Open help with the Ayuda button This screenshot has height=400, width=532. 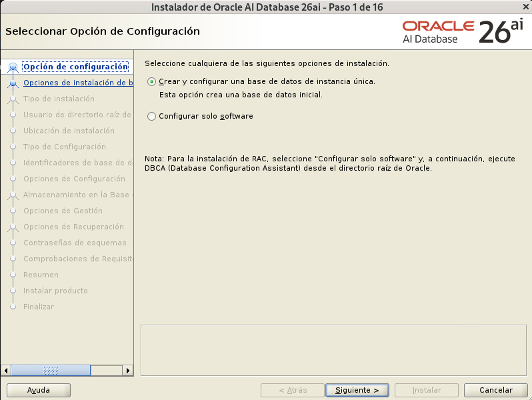(39, 390)
